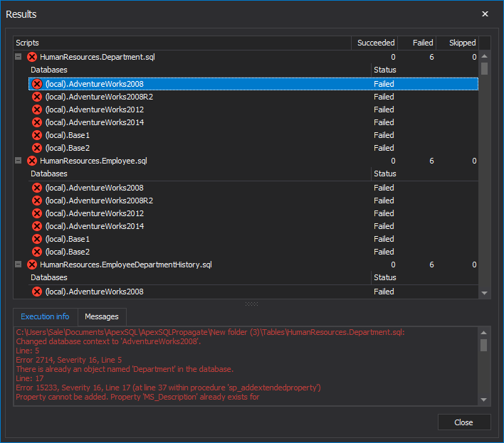This screenshot has height=443, width=504.
Task: Select (local).AdventureWorks2008 name under EmployeeDepartmentHistory.sql
Action: 95,292
